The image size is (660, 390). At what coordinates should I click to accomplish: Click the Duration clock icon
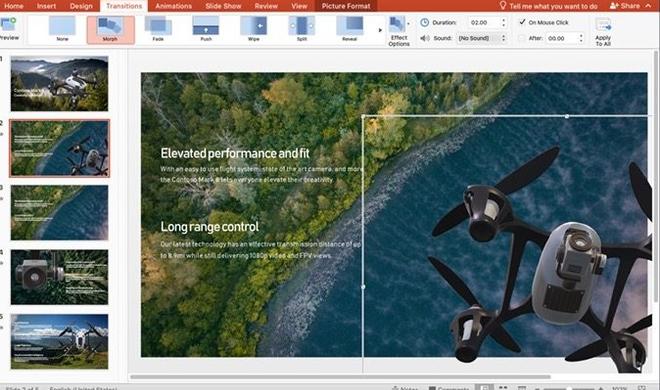click(x=425, y=23)
